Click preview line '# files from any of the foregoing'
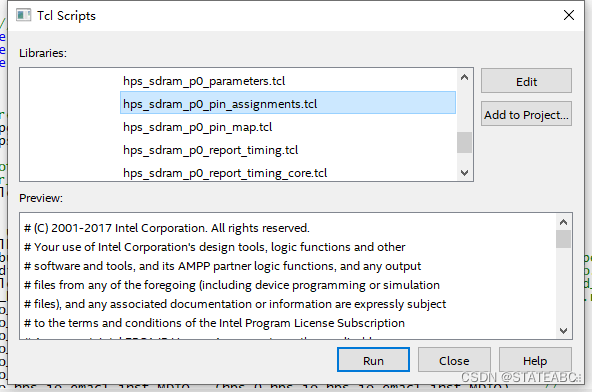This screenshot has width=592, height=392. point(232,285)
